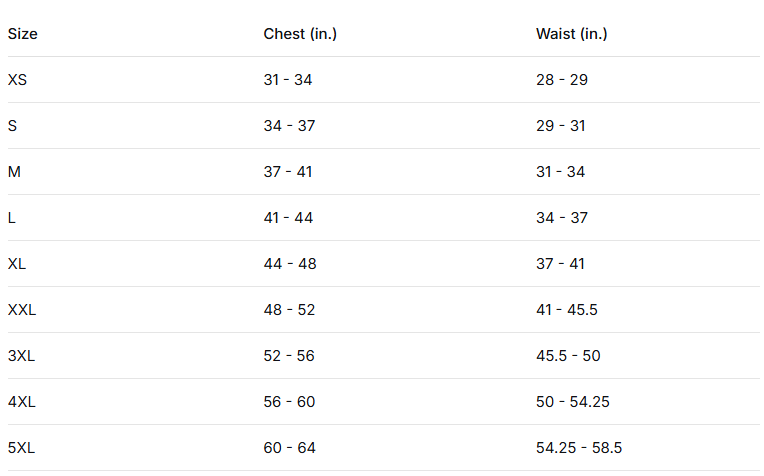Select the 5XL size row label
Viewport: 764px width, 476px height.
pyautogui.click(x=21, y=448)
